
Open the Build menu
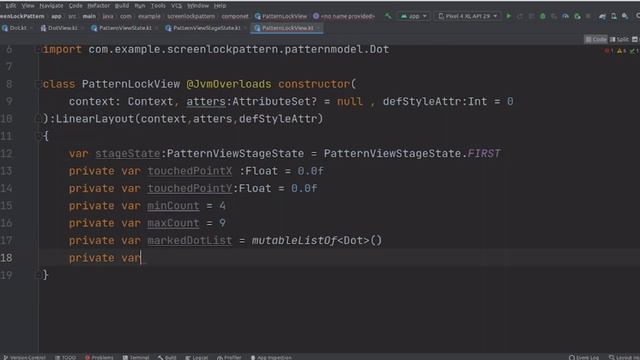pyautogui.click(x=122, y=6)
